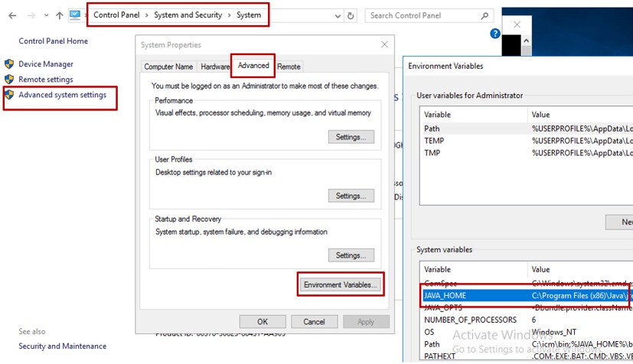633x364 pixels.
Task: Click the Refresh icon in address bar
Action: tap(351, 15)
